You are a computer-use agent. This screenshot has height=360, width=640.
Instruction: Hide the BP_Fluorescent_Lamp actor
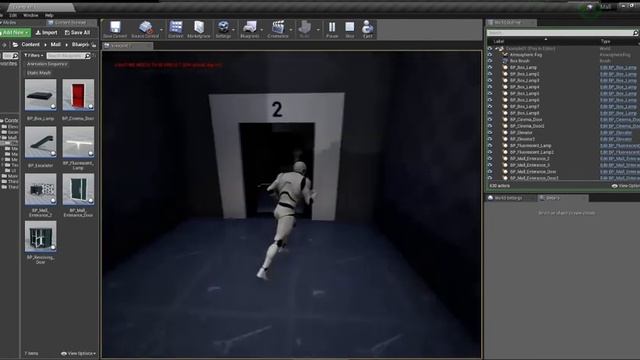(x=490, y=146)
